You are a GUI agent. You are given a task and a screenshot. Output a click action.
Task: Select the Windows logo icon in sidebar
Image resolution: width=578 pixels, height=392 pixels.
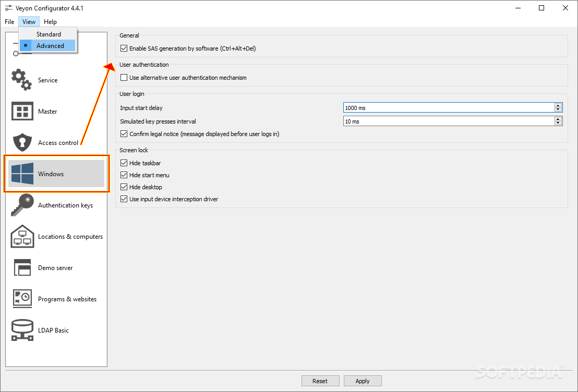point(22,174)
